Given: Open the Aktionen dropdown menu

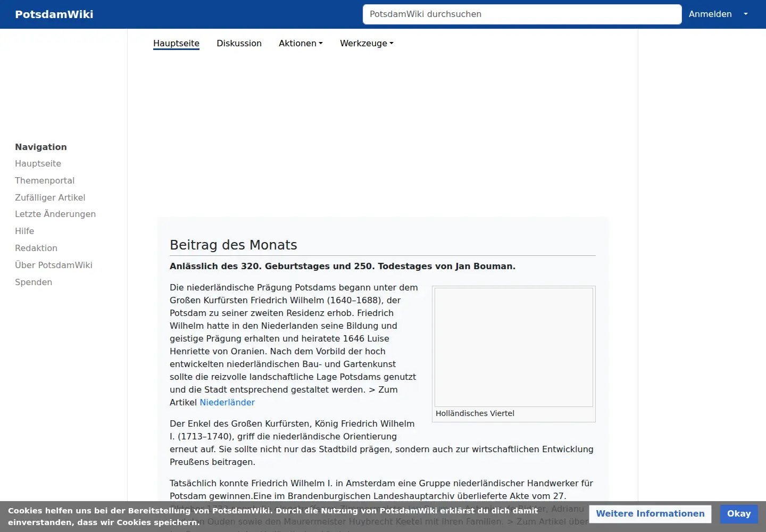Looking at the screenshot, I should 301,44.
